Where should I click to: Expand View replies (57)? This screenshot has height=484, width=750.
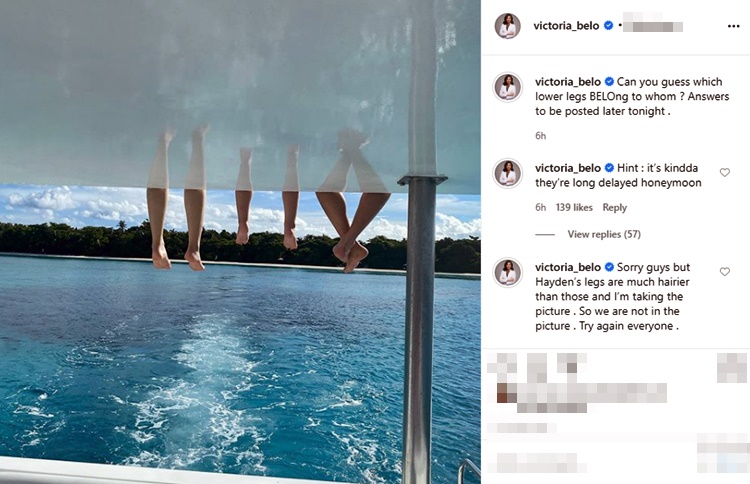[x=604, y=234]
